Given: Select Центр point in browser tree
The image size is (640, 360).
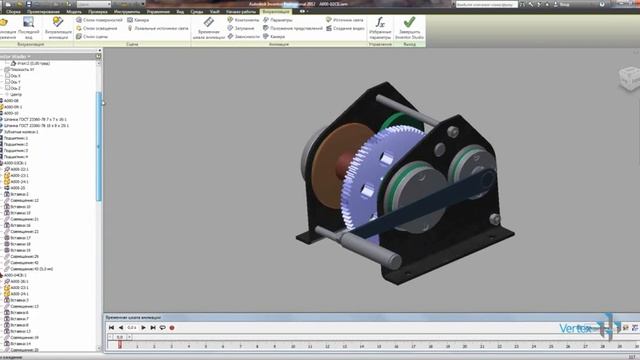Looking at the screenshot, I should (x=13, y=94).
